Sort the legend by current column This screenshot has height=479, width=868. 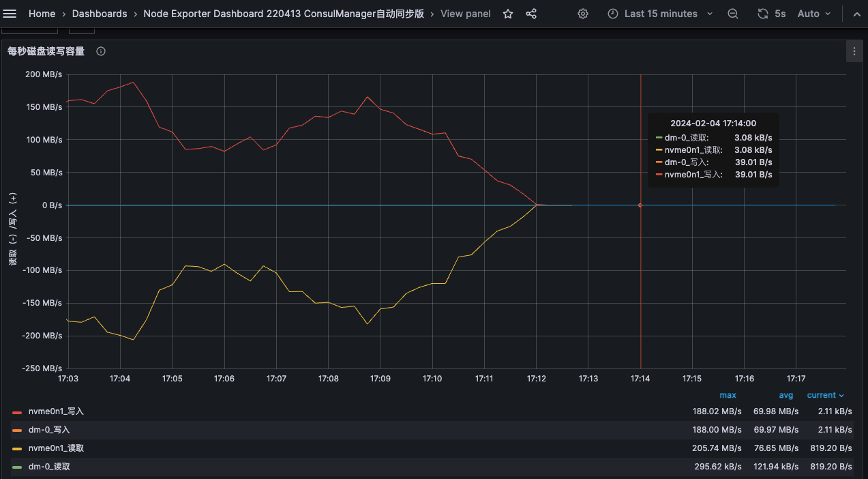point(825,395)
